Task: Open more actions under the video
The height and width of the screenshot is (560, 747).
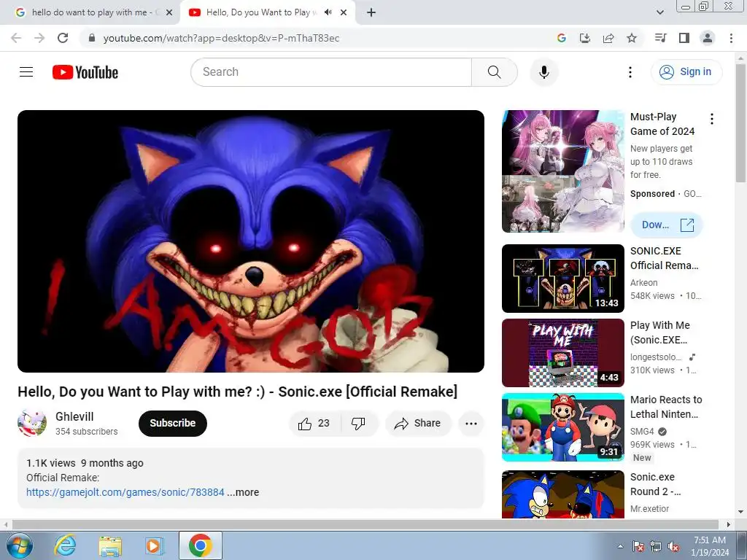Action: coord(471,424)
